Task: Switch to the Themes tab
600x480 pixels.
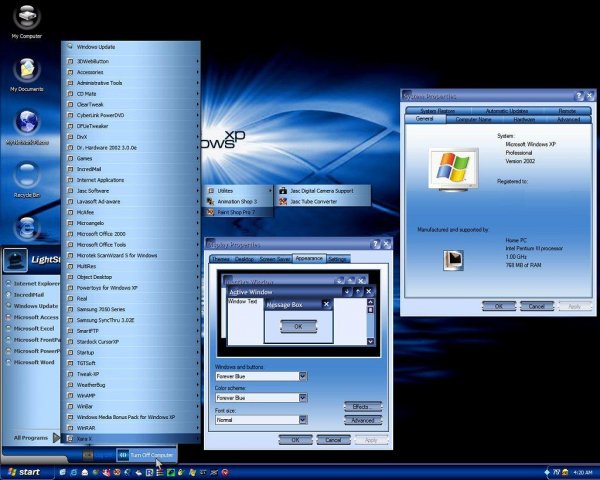Action: click(x=221, y=259)
